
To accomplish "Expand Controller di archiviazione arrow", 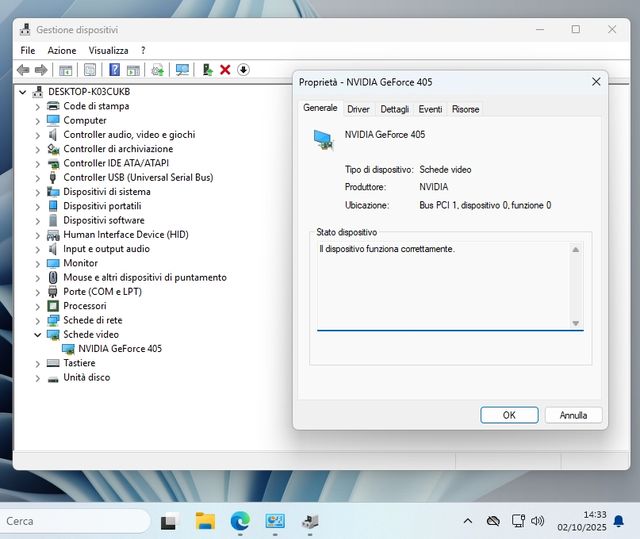I will click(x=38, y=150).
